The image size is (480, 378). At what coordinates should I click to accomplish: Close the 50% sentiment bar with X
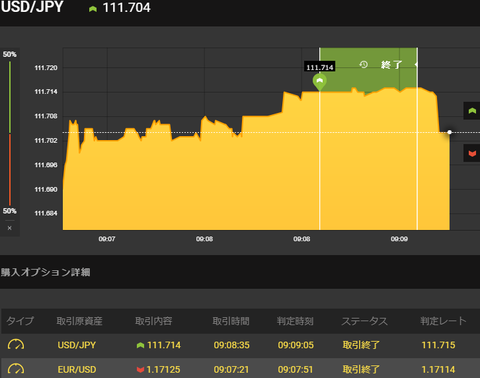10,228
